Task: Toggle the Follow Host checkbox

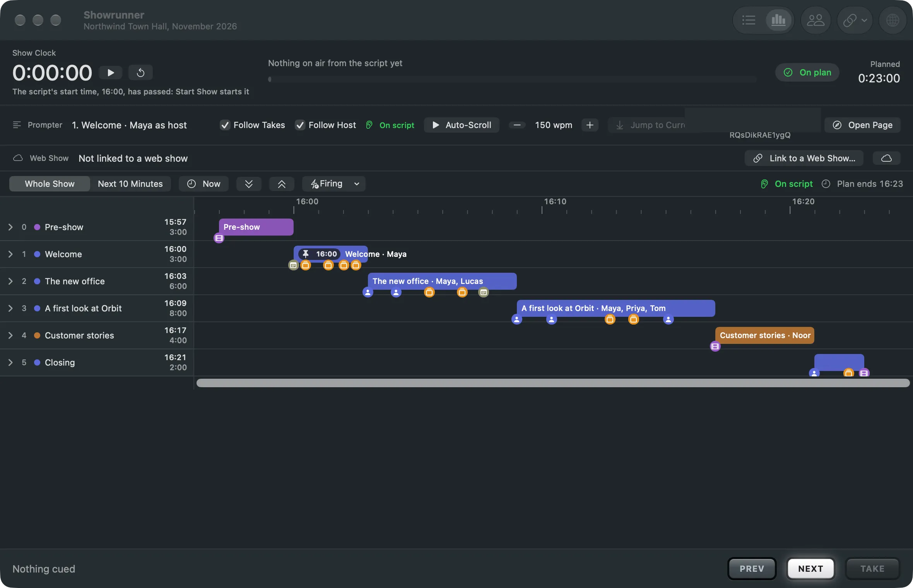Action: pos(300,125)
